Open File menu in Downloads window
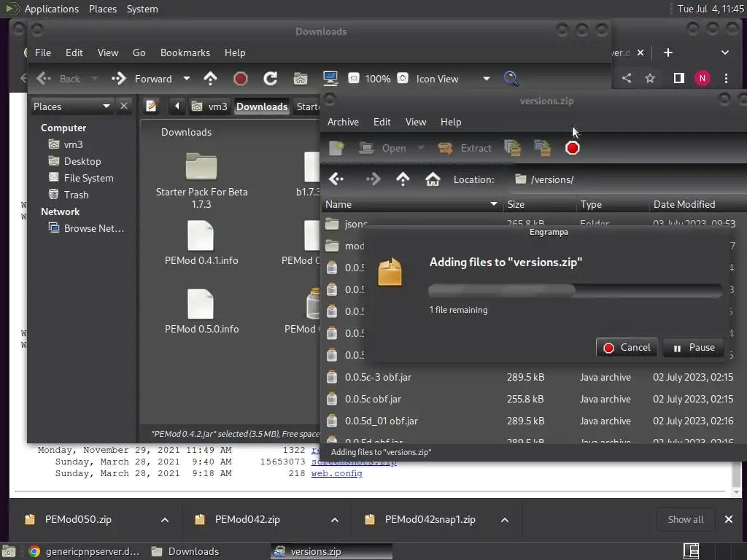The height and width of the screenshot is (560, 747). click(43, 52)
